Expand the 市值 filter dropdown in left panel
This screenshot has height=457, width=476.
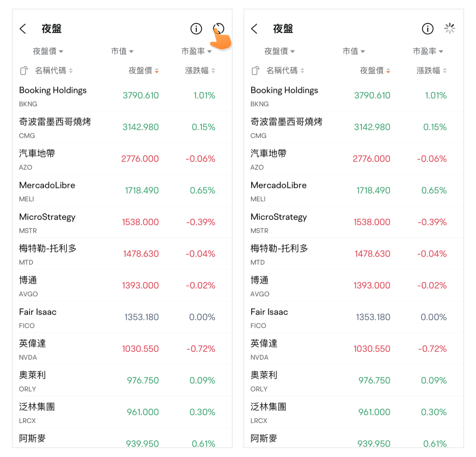coord(123,52)
